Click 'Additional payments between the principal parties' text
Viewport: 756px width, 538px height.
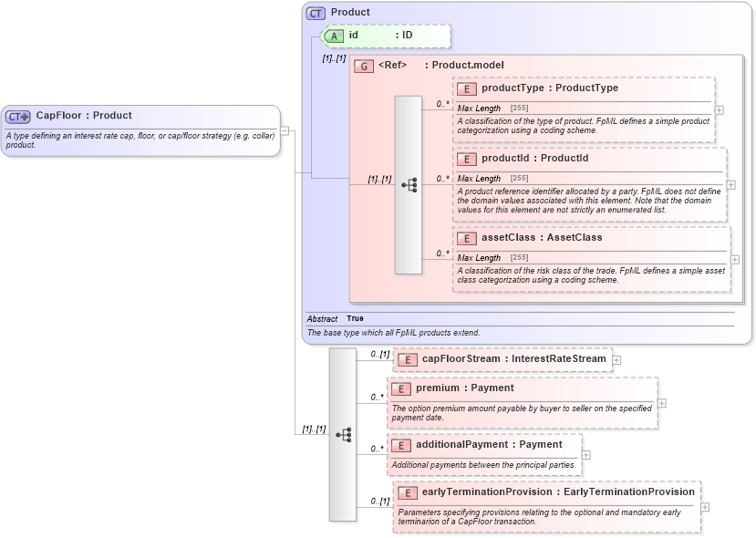tap(483, 465)
